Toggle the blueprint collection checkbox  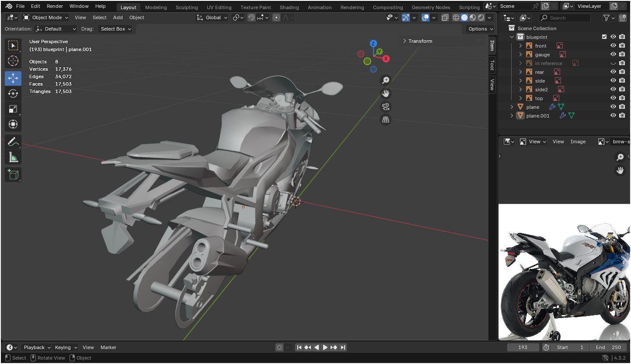604,37
